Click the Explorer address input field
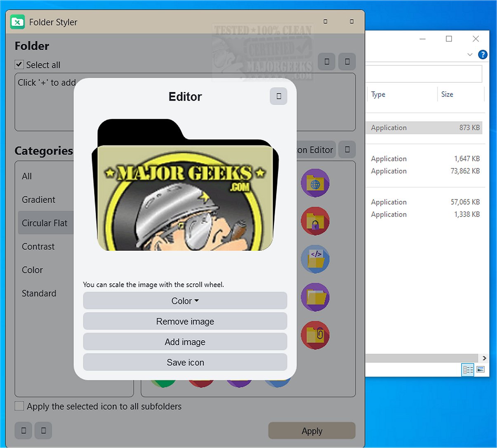This screenshot has height=448, width=497. click(x=424, y=74)
